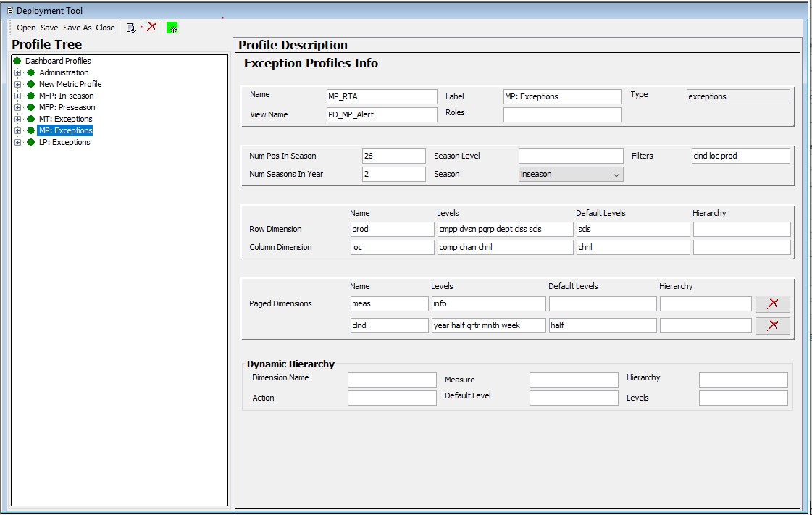Click the red X delete icon in toolbar
The image size is (812, 515).
(151, 27)
